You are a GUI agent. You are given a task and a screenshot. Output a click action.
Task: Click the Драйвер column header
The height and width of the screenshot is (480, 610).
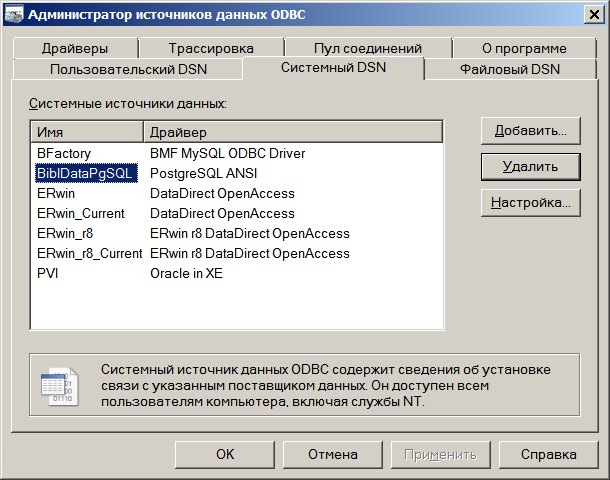point(293,132)
